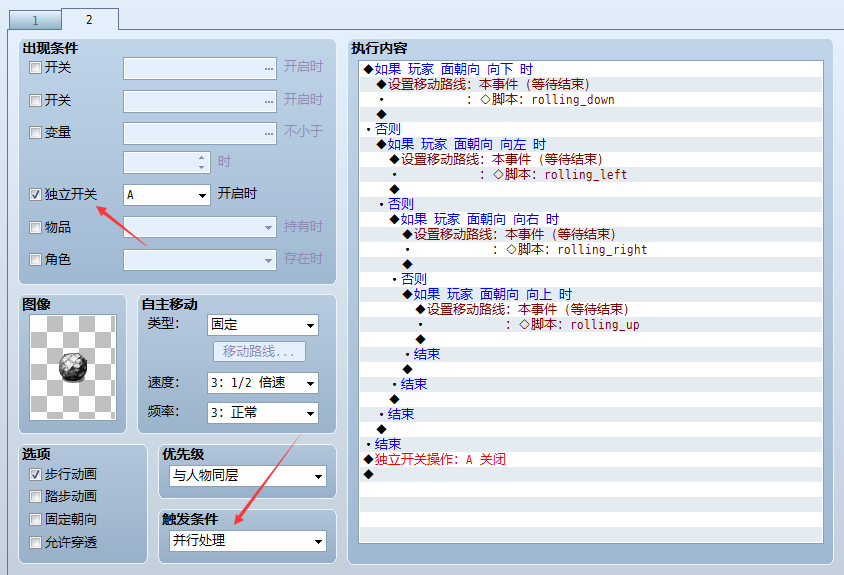
Task: Check the 踏步动画 option
Action: pyautogui.click(x=36, y=496)
